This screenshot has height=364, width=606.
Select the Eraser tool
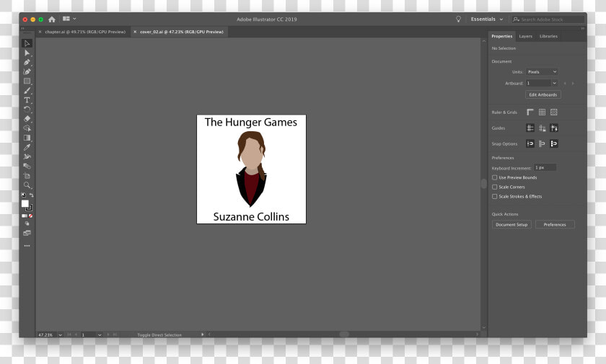(x=27, y=119)
